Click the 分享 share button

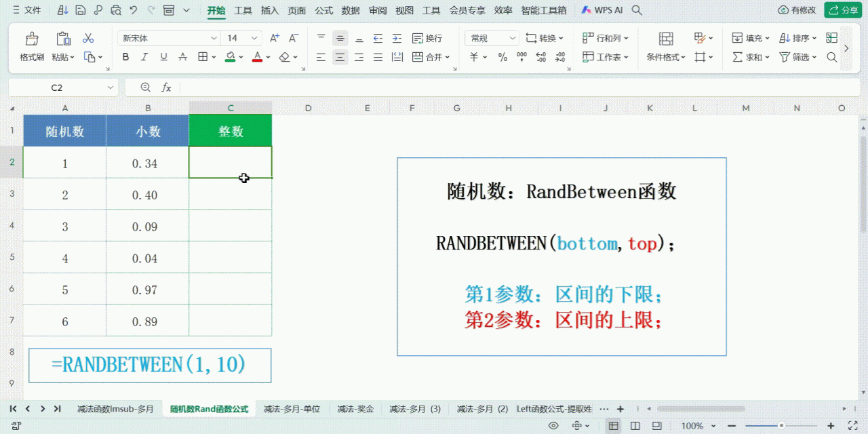tap(843, 10)
